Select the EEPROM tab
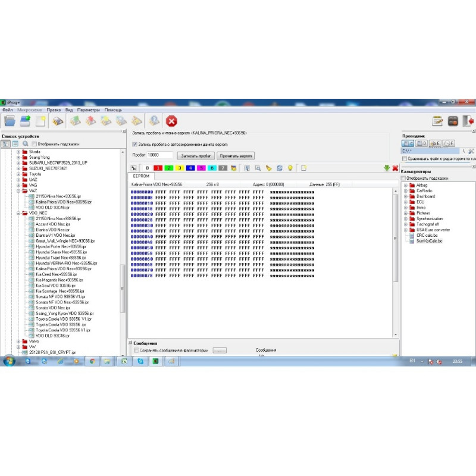The image size is (476, 476). pos(141,177)
